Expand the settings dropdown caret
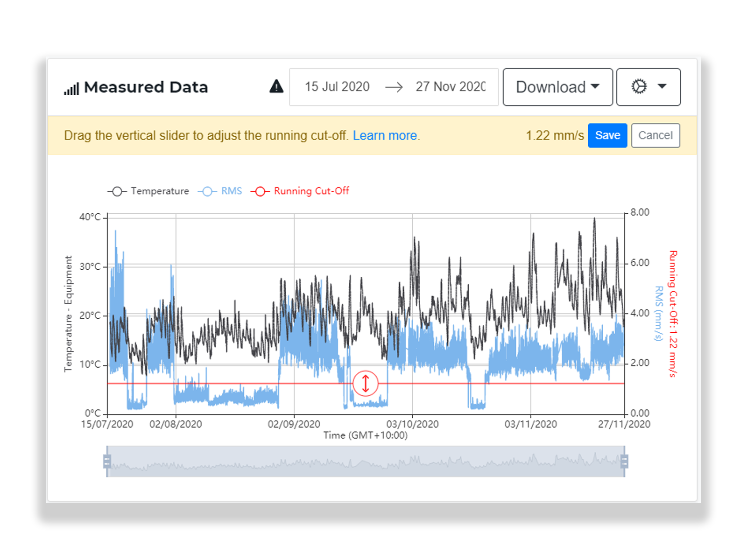The image size is (747, 560). 662,87
